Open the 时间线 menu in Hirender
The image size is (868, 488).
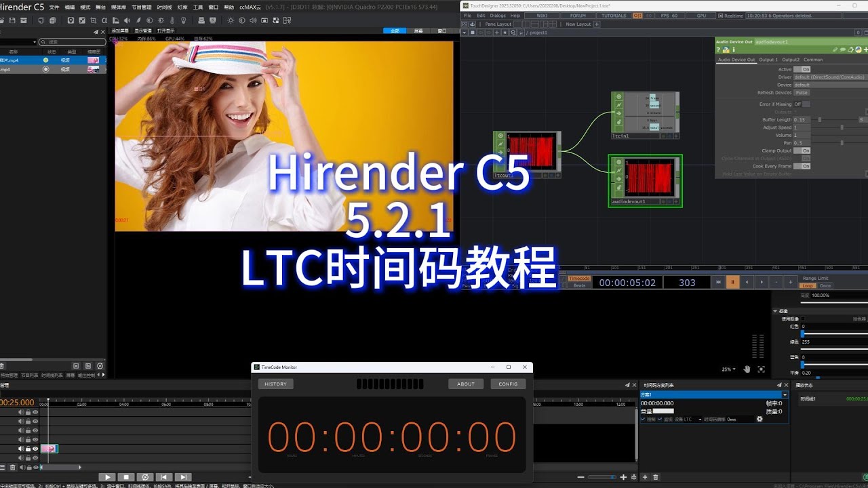(164, 7)
